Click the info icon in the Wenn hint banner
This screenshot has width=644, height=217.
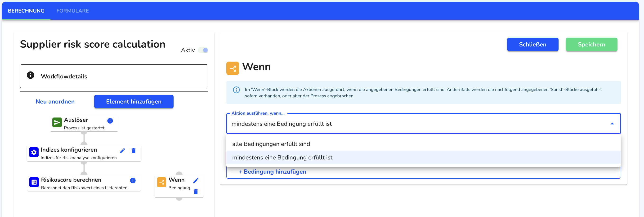click(x=236, y=90)
